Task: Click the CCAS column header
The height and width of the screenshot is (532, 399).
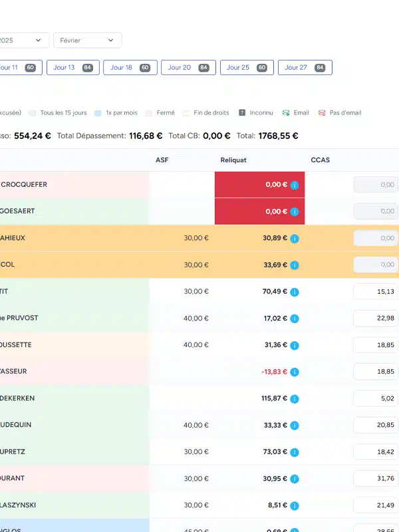Action: point(321,160)
